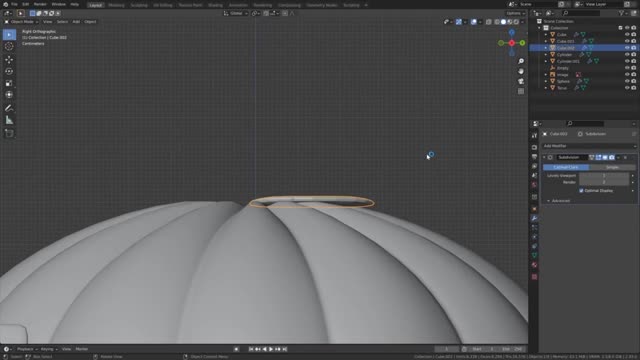
Task: Toggle modifier show in render icon
Action: [x=612, y=158]
